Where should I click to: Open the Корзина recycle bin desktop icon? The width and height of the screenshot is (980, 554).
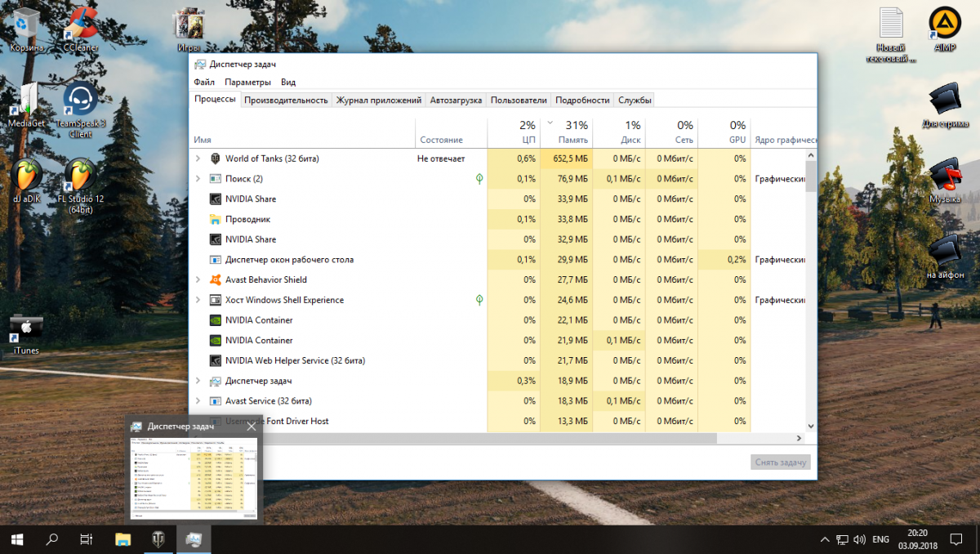point(26,29)
